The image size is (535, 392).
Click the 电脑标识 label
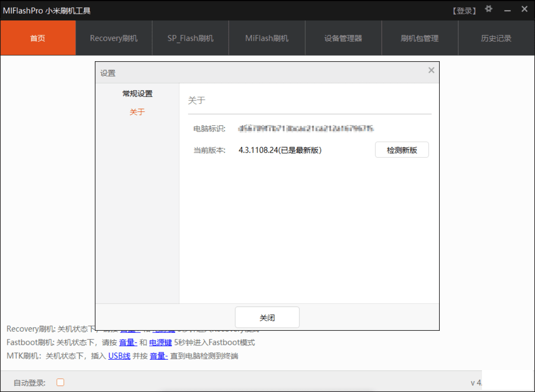tap(210, 129)
